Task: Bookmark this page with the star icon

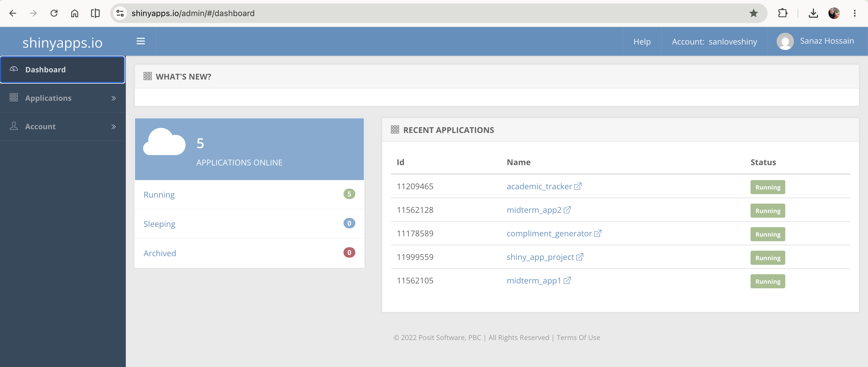Action: click(x=753, y=13)
